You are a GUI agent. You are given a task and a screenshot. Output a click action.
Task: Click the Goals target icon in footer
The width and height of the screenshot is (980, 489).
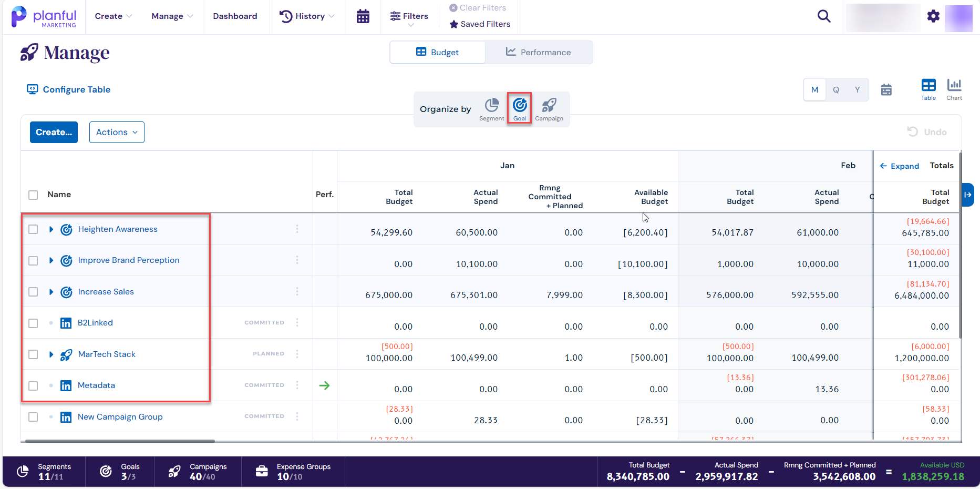click(x=106, y=472)
